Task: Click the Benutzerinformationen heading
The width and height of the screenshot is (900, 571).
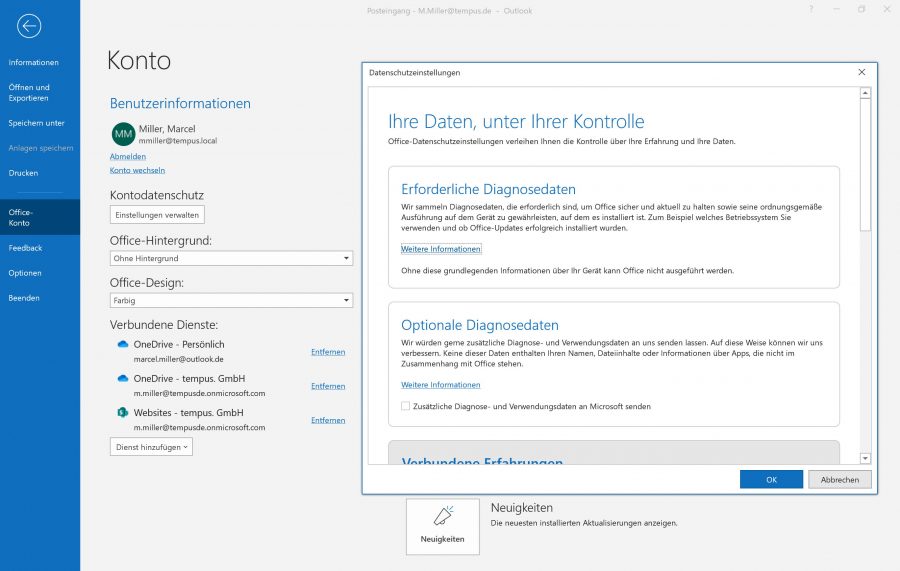Action: [180, 103]
